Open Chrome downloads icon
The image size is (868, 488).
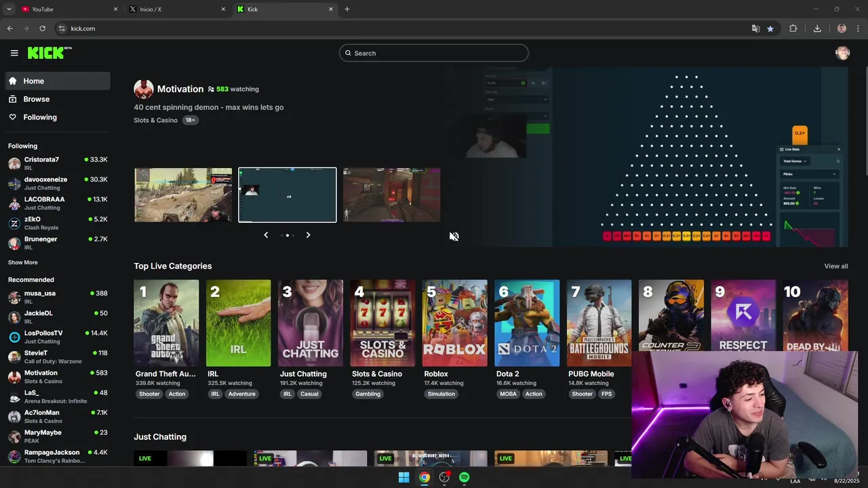(x=817, y=28)
